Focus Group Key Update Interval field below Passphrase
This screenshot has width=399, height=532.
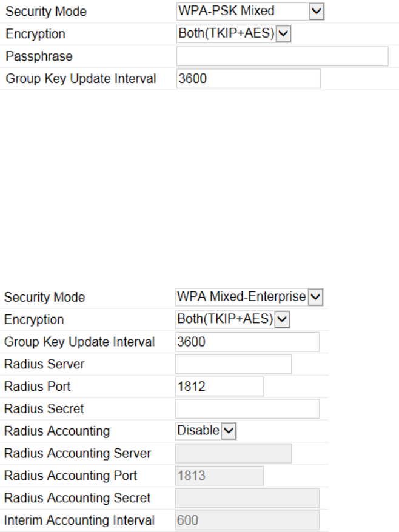click(248, 79)
